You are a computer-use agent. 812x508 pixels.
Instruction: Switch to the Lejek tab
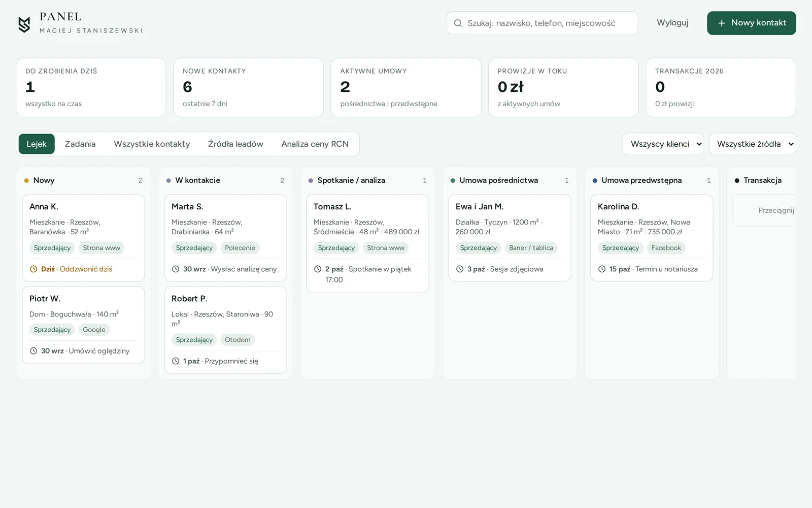[x=37, y=144]
